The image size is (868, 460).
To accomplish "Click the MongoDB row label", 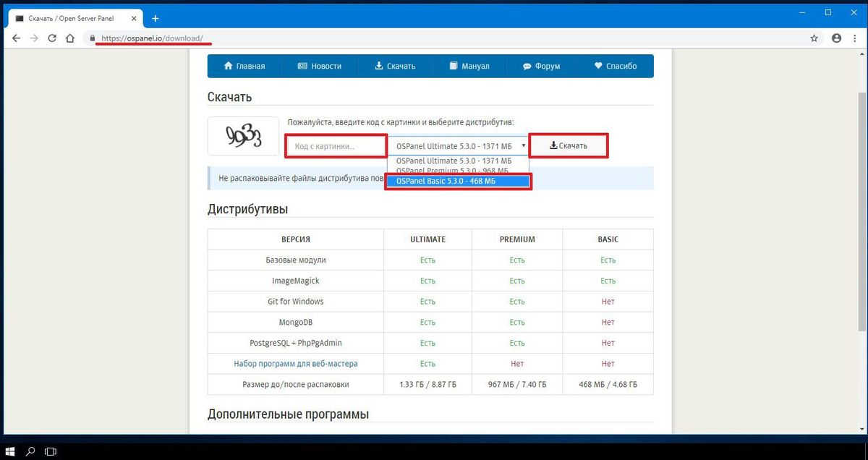I will point(296,322).
